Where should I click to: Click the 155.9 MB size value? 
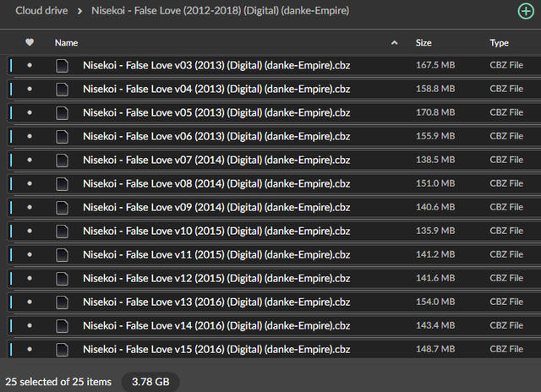pos(435,136)
